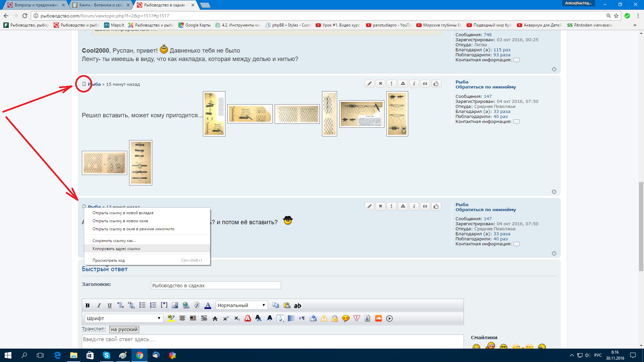644x362 pixels.
Task: Expand the bookmarks bar overflow chevron
Action: (635, 25)
